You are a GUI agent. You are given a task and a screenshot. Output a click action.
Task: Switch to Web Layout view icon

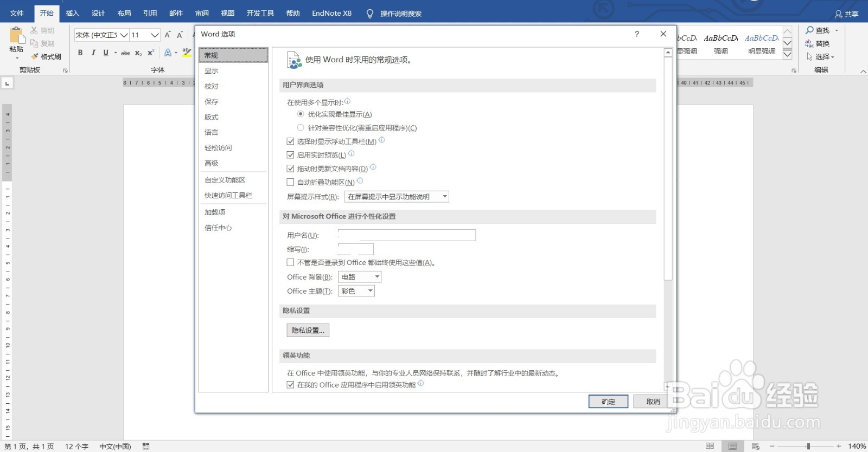pyautogui.click(x=756, y=446)
